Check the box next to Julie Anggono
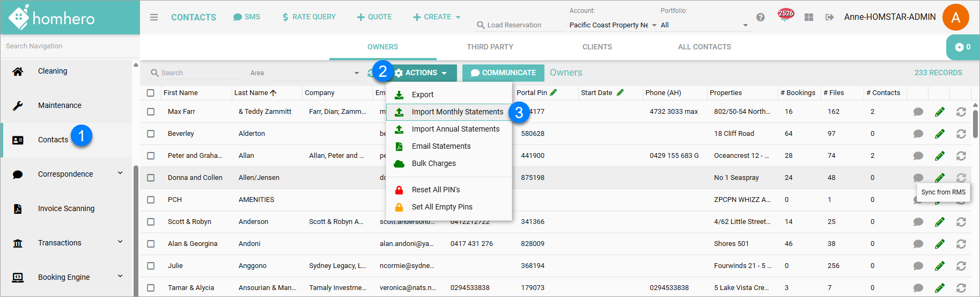The width and height of the screenshot is (980, 297). tap(151, 266)
